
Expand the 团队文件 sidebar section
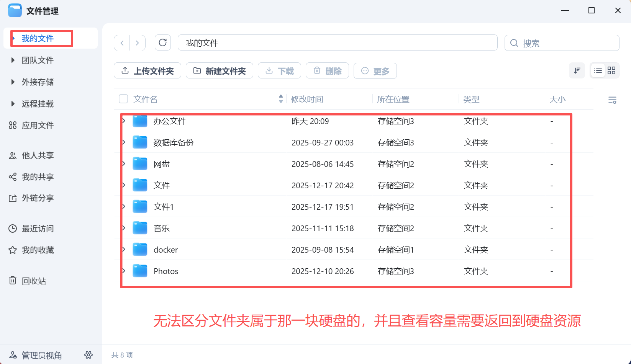(13, 60)
